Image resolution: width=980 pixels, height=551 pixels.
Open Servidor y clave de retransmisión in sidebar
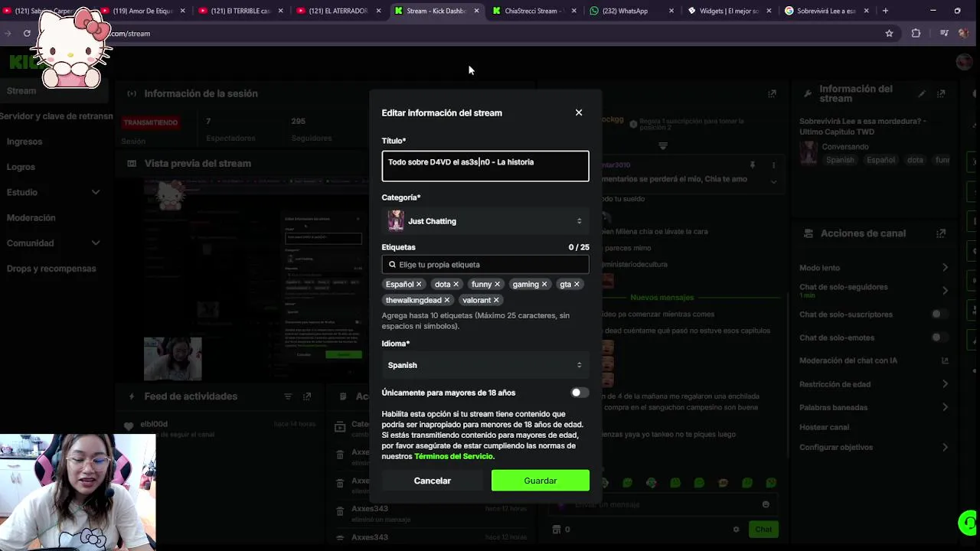click(56, 116)
